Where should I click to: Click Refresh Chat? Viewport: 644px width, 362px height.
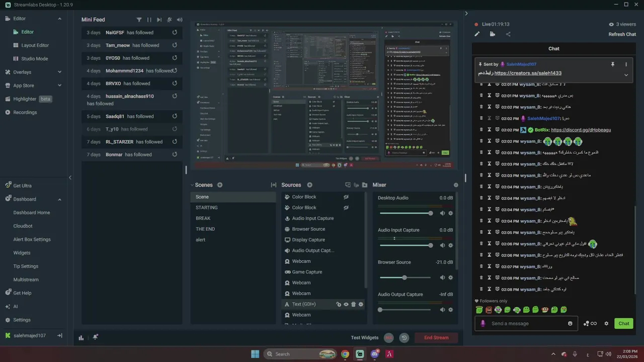coord(622,34)
